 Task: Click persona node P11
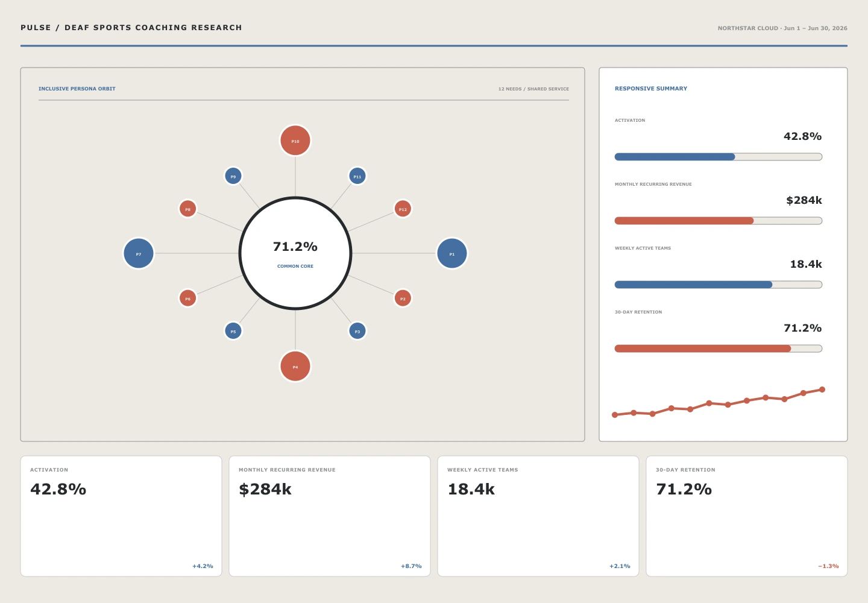[x=357, y=176]
